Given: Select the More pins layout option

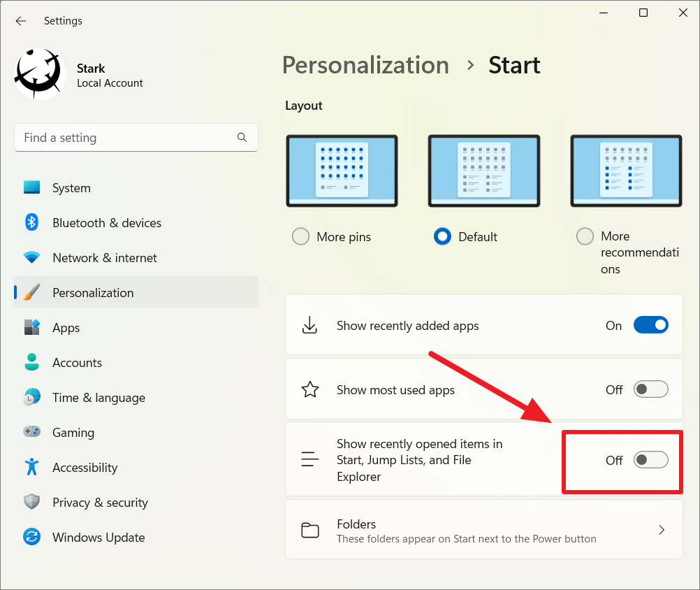Looking at the screenshot, I should tap(300, 236).
